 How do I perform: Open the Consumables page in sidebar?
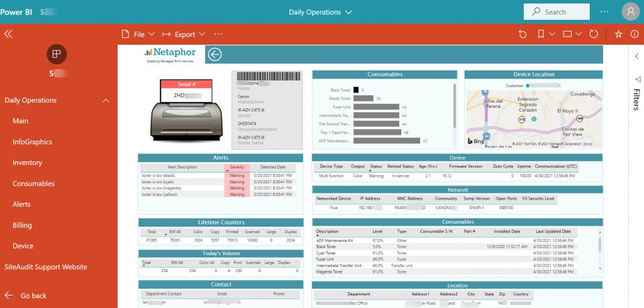pyautogui.click(x=33, y=183)
